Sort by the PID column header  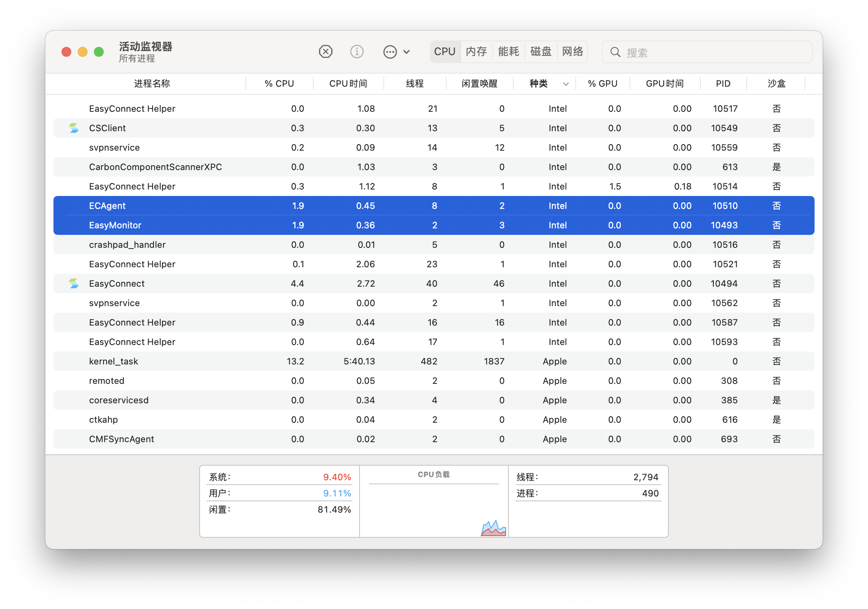(723, 84)
